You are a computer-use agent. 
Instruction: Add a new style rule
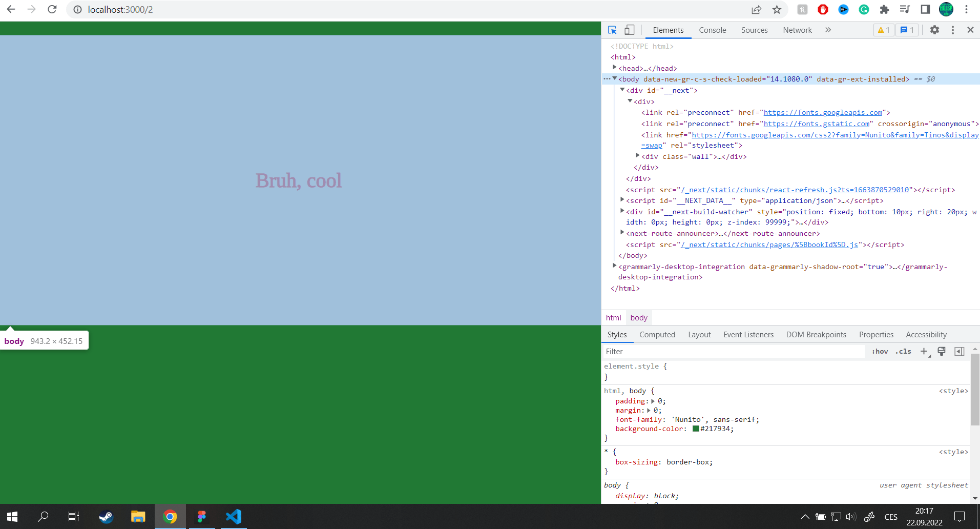[x=924, y=352]
